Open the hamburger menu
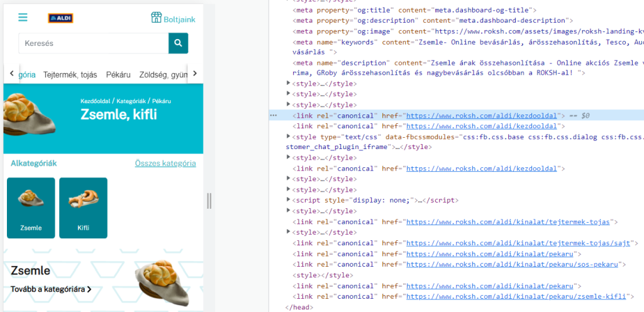Viewport: 644px width, 312px height. point(23,17)
